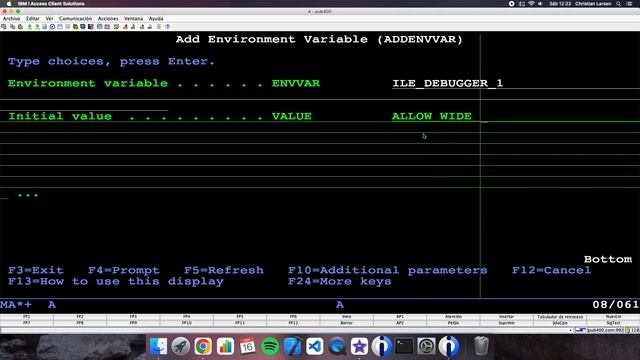Click the Borrar keypad button

click(x=347, y=323)
